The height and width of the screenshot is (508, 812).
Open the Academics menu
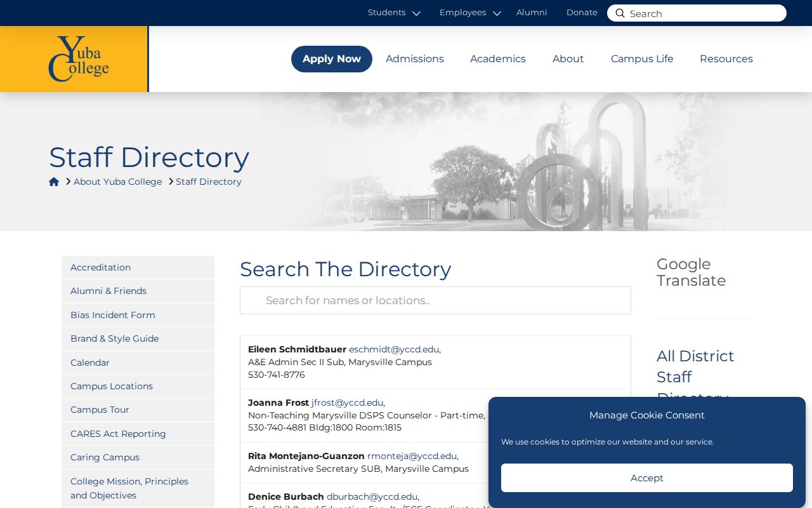point(498,59)
